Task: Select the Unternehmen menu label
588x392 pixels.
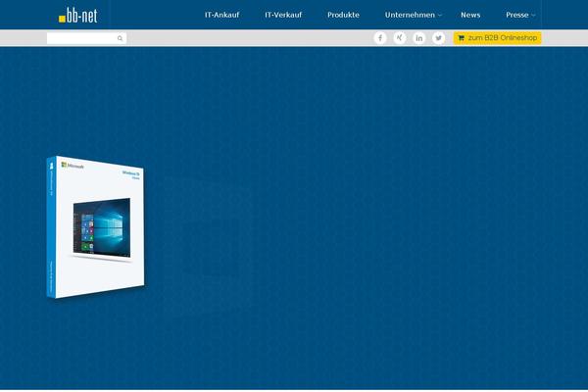Action: click(x=410, y=15)
